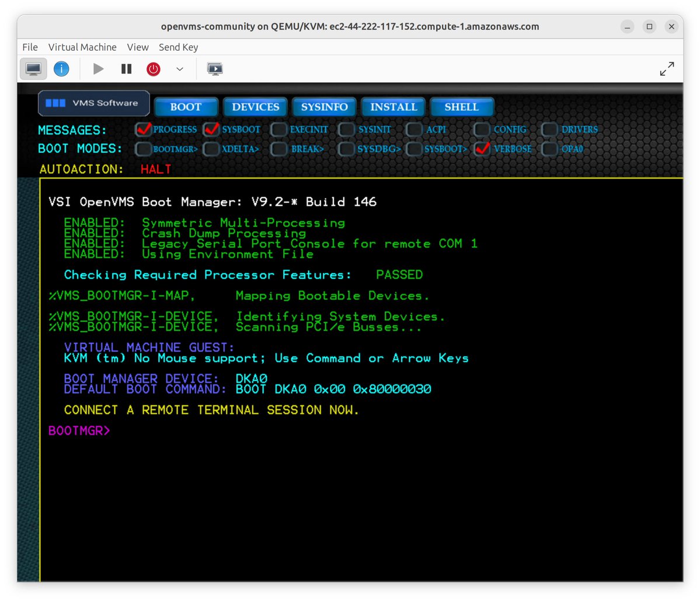Enable the BOOTMGR> boot mode checkbox
The height and width of the screenshot is (601, 700).
pos(143,149)
